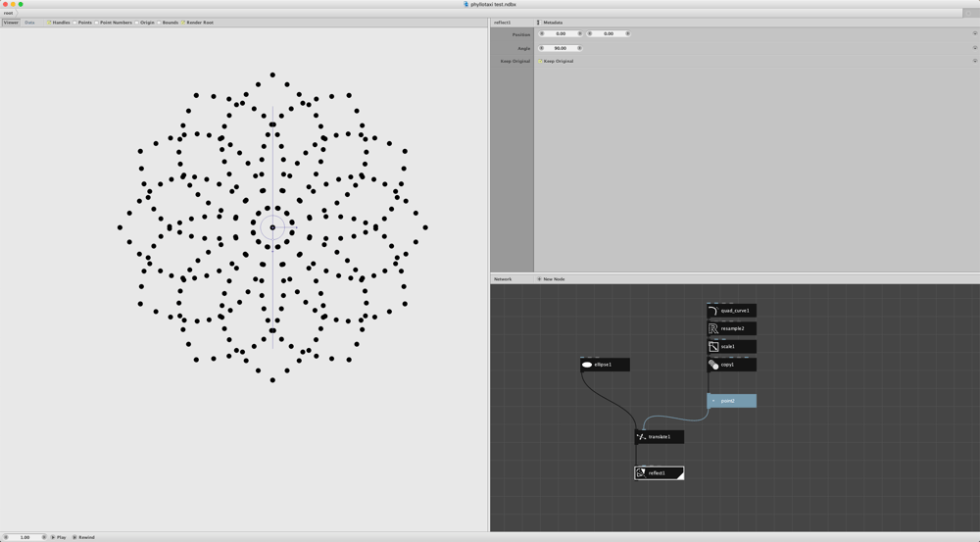Click the Rewind button

pos(83,537)
